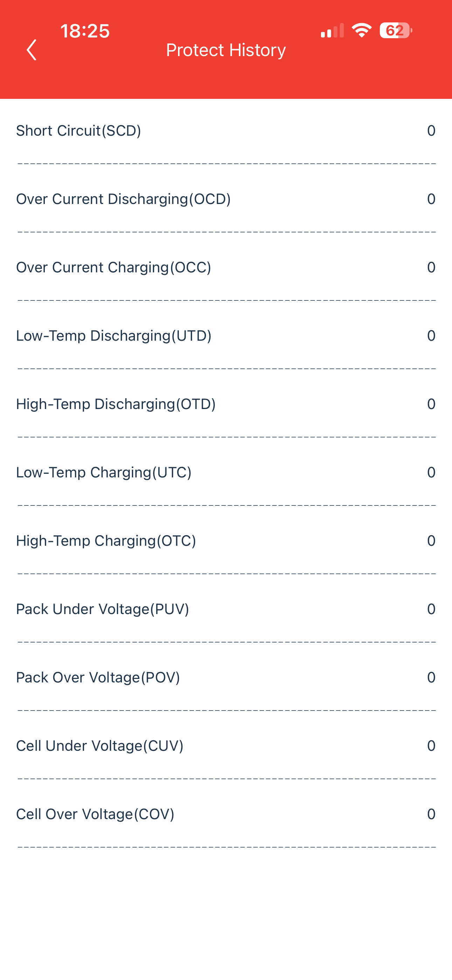Screen dimensions: 452x980
Task: Tap the High-Temp Discharging(OTD) row
Action: click(x=226, y=404)
